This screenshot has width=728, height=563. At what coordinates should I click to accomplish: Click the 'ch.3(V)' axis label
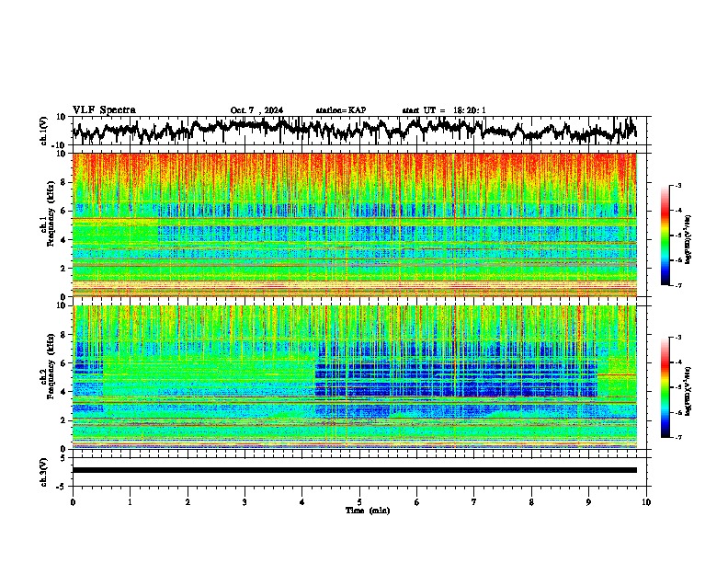pos(44,472)
